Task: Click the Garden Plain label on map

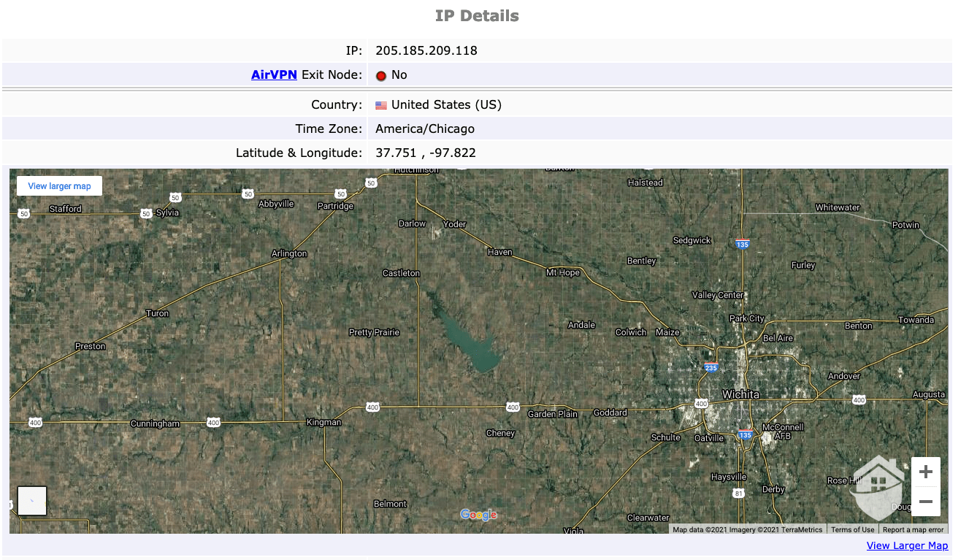Action: pyautogui.click(x=552, y=414)
